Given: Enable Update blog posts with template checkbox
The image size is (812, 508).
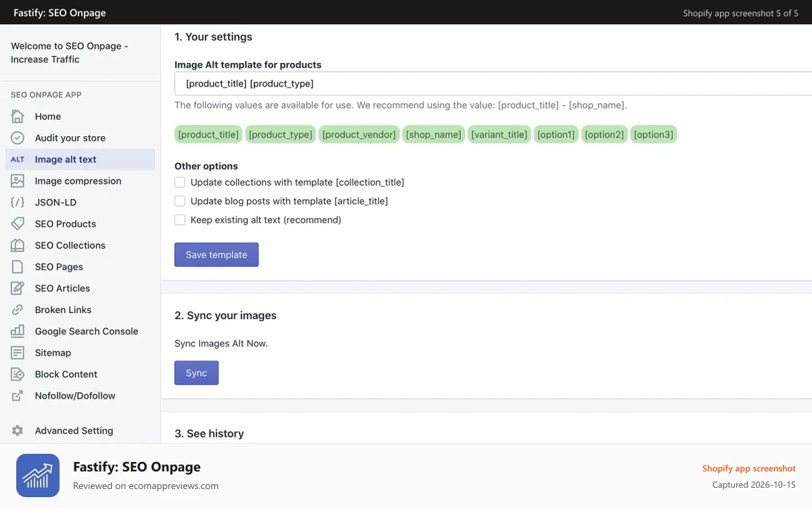Looking at the screenshot, I should point(180,201).
